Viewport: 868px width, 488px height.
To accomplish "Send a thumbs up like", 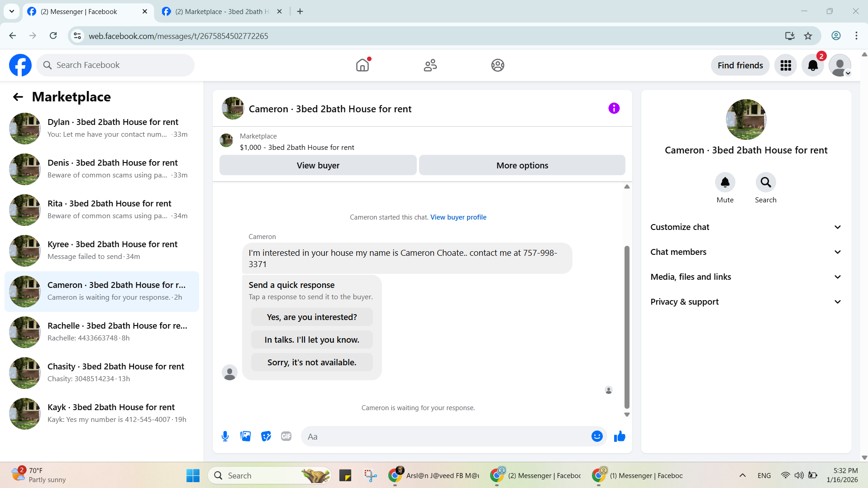I will tap(620, 436).
